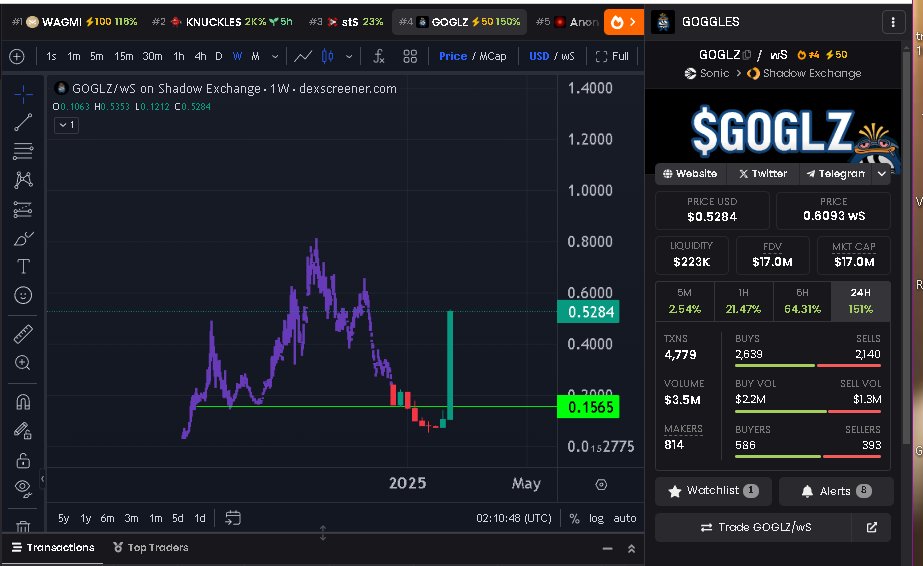
Task: Set chart range to 1d
Action: pyautogui.click(x=200, y=518)
